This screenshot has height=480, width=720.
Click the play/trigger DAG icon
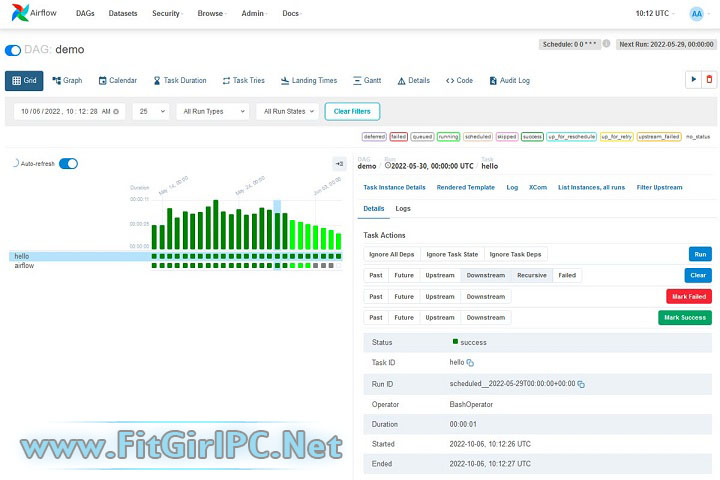[692, 80]
